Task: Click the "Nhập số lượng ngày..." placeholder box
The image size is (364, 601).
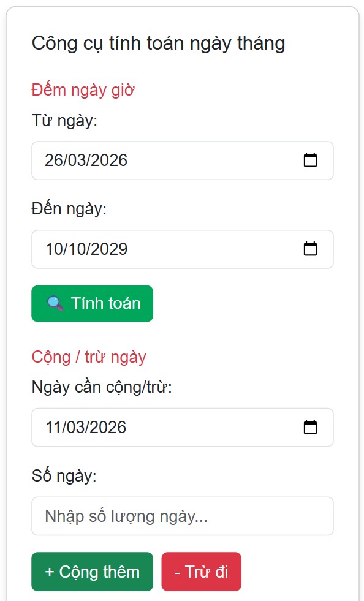Action: point(183,516)
